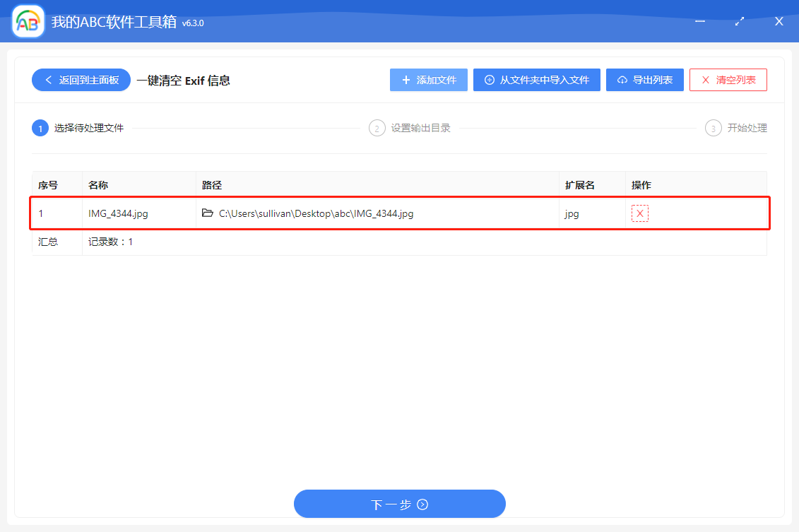
Task: Click circular import icon on 从文件夹中导入文件
Action: click(488, 80)
